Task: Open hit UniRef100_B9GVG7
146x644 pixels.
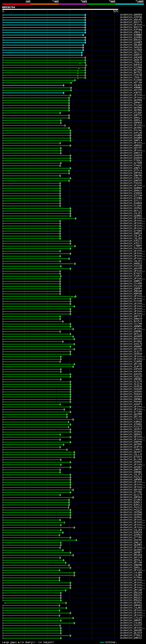Action: tap(131, 40)
